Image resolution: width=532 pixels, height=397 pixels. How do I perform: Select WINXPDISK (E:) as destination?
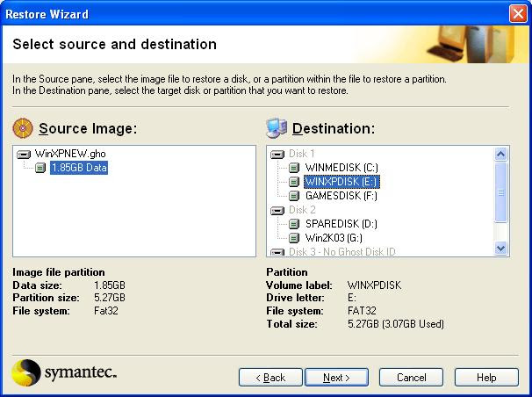pos(341,182)
